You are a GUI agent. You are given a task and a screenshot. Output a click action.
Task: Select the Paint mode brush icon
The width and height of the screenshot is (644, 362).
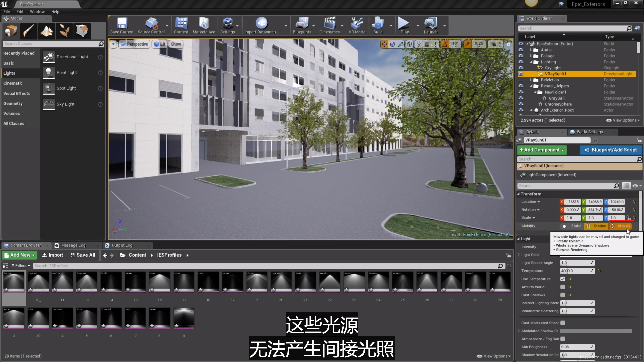pyautogui.click(x=29, y=31)
